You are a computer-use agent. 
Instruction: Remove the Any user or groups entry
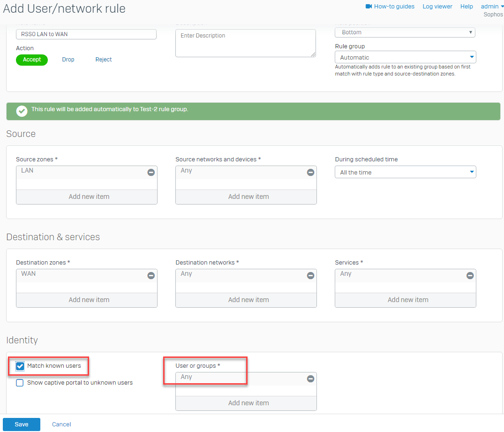[310, 379]
